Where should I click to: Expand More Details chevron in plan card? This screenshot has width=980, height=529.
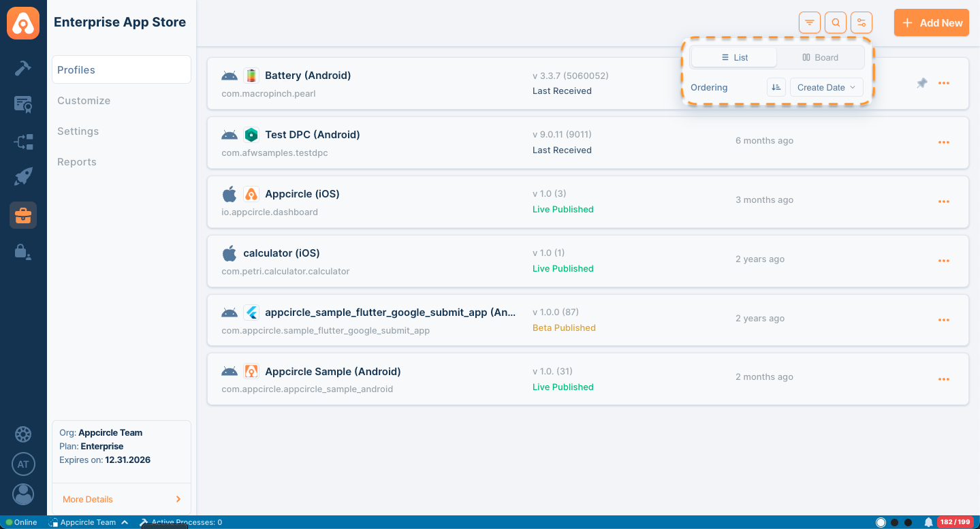[x=178, y=499]
